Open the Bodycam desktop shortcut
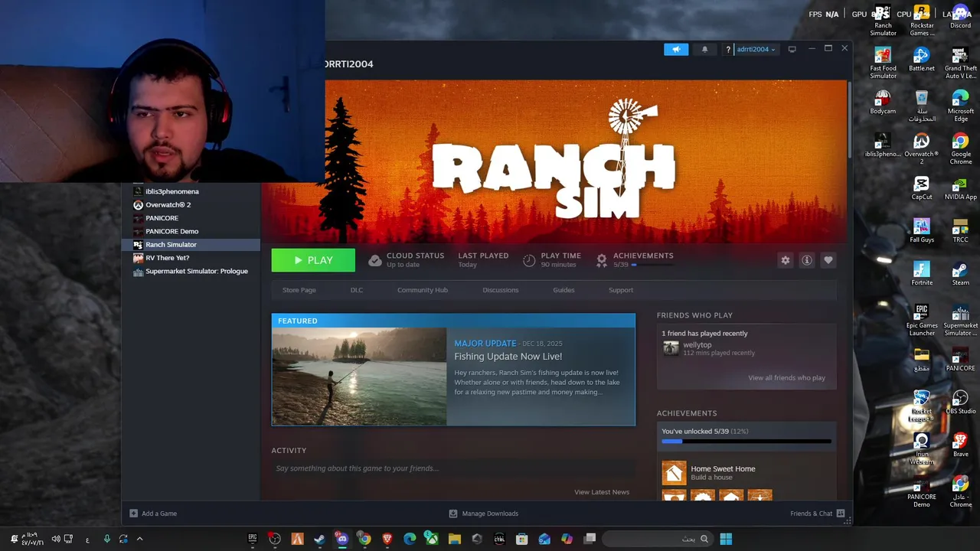Screen dimensions: 980x551 [883, 103]
